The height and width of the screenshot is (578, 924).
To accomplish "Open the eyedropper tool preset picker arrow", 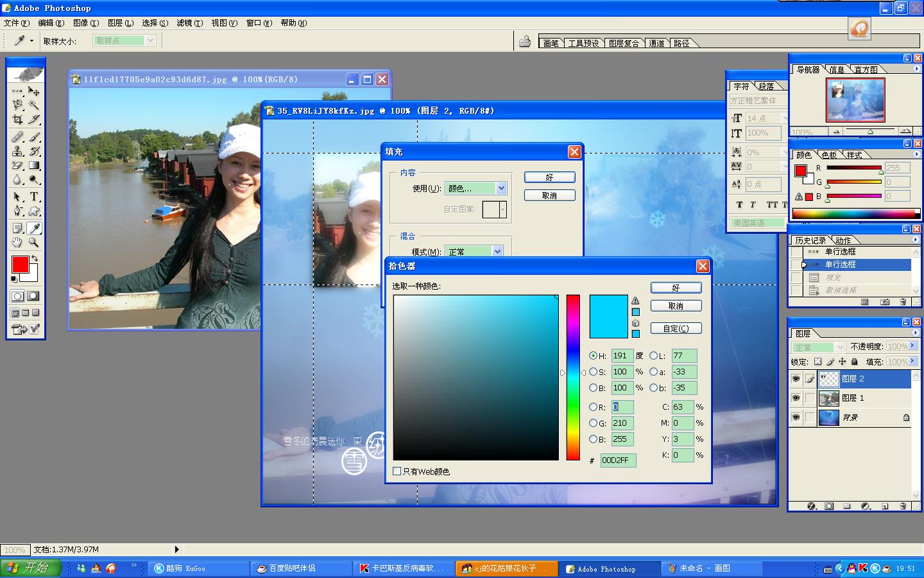I will click(x=31, y=40).
